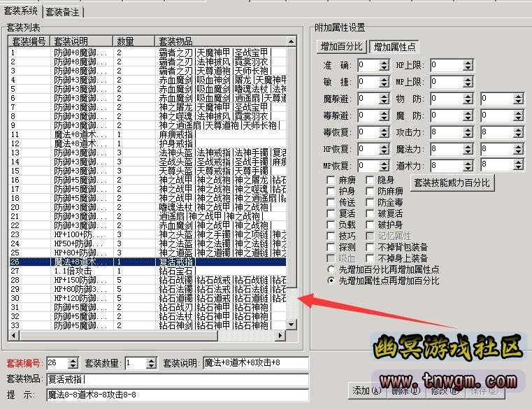This screenshot has width=532, height=410.
Task: Select row 21 with 逍遥扇
Action: coord(147,216)
